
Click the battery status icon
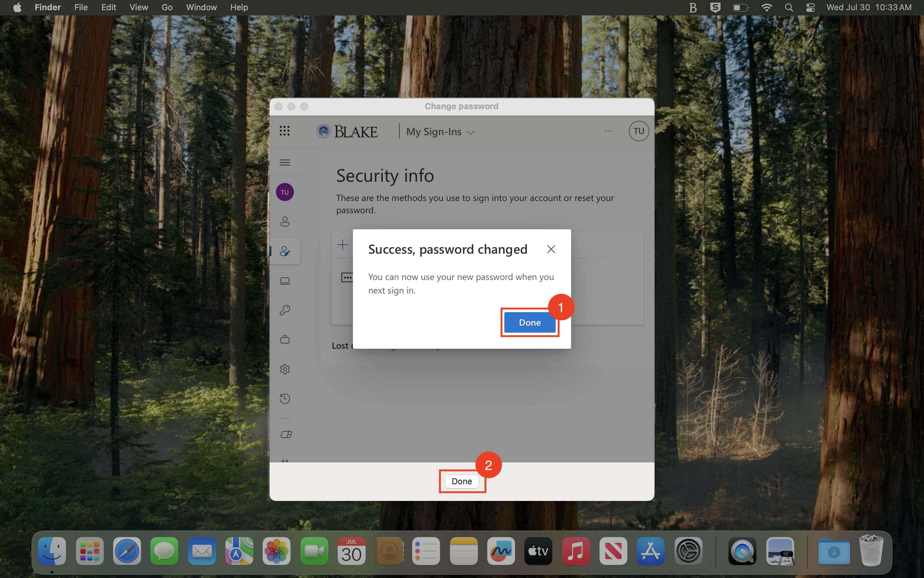click(741, 7)
